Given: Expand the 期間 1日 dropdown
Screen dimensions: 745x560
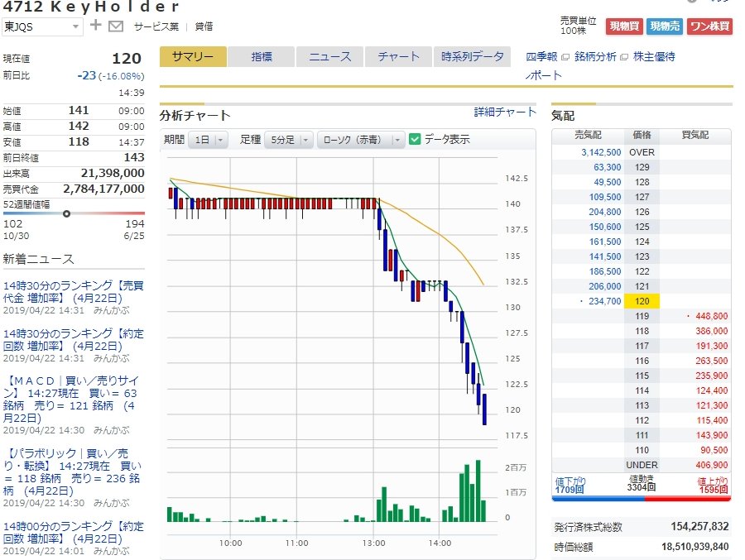Looking at the screenshot, I should (x=208, y=140).
